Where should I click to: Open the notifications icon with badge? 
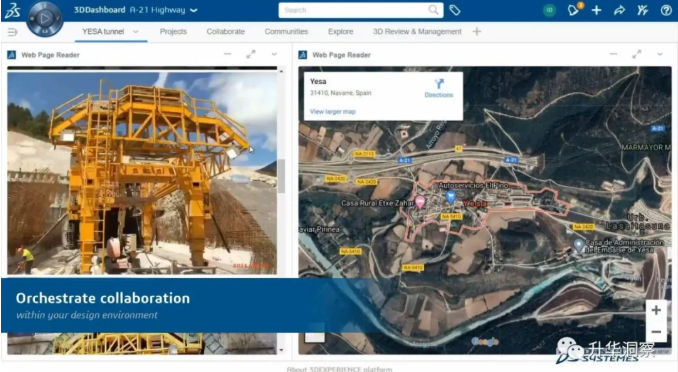tap(574, 10)
